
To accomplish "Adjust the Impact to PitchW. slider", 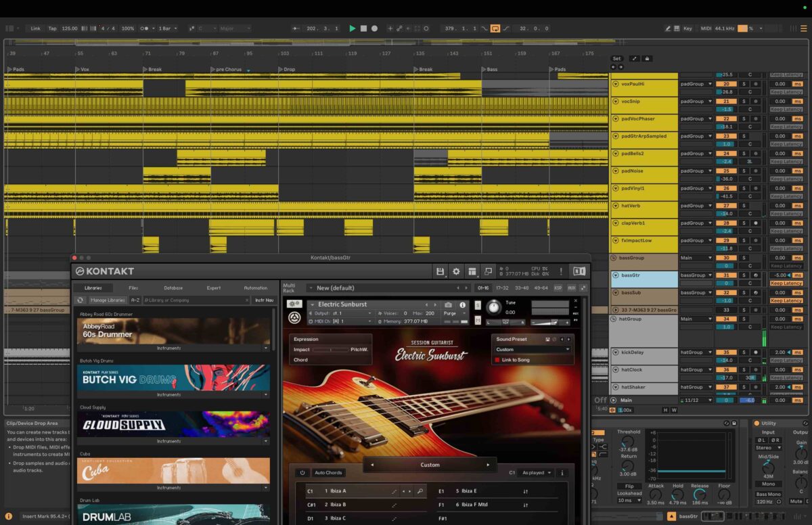I will pyautogui.click(x=331, y=350).
